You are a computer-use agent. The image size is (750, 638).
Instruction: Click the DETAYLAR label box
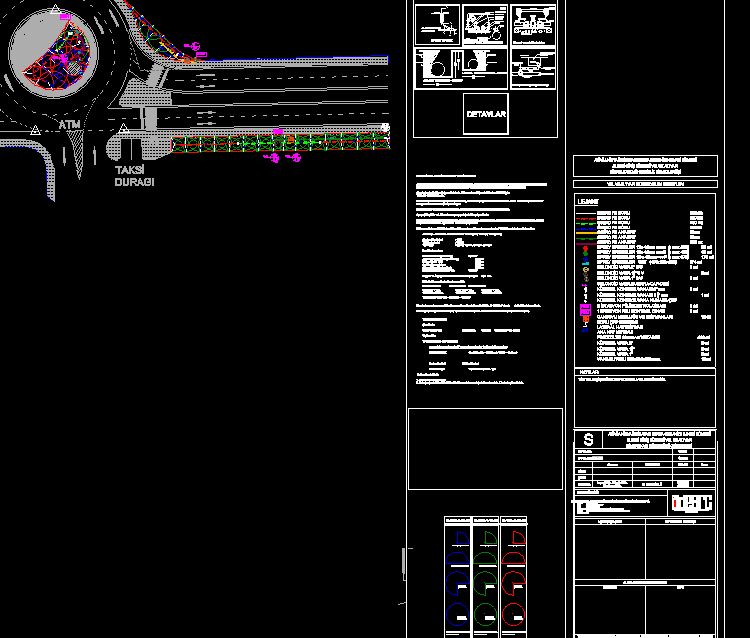[x=486, y=114]
